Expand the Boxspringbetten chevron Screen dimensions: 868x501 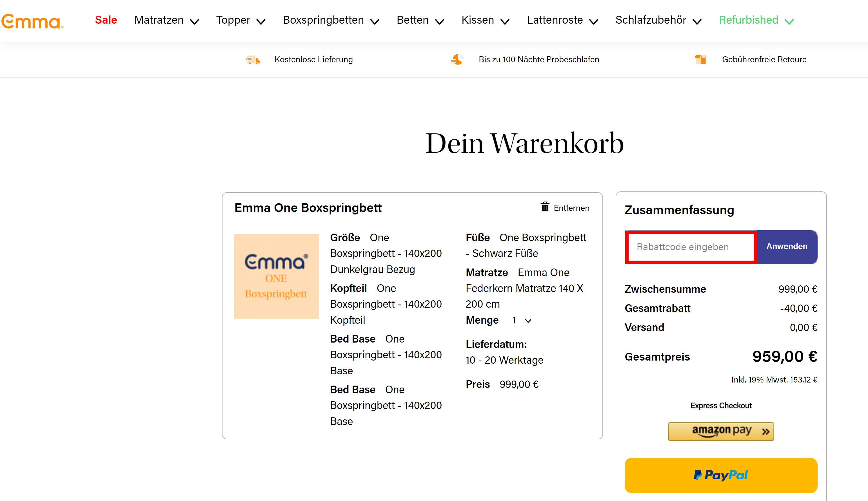[375, 22]
